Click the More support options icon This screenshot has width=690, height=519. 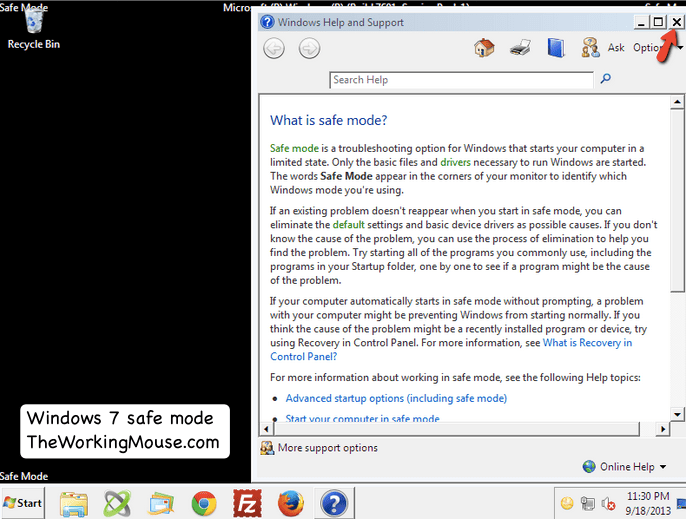(267, 448)
